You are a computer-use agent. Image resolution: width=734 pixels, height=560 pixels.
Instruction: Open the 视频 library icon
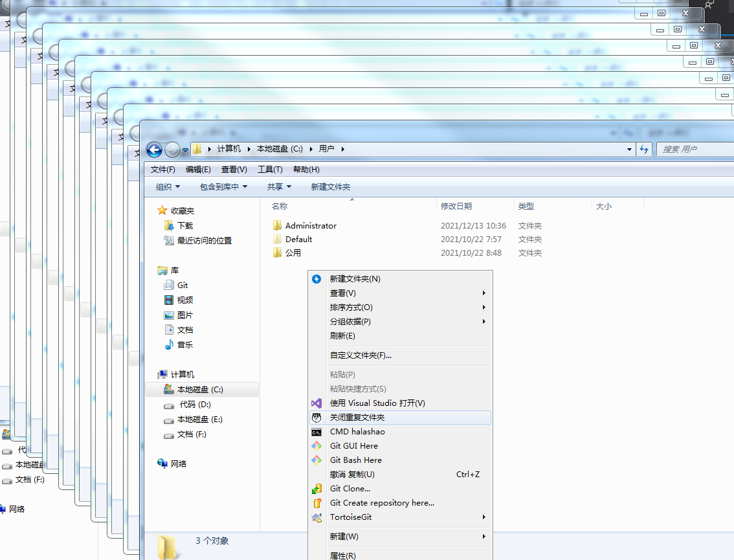[x=168, y=300]
